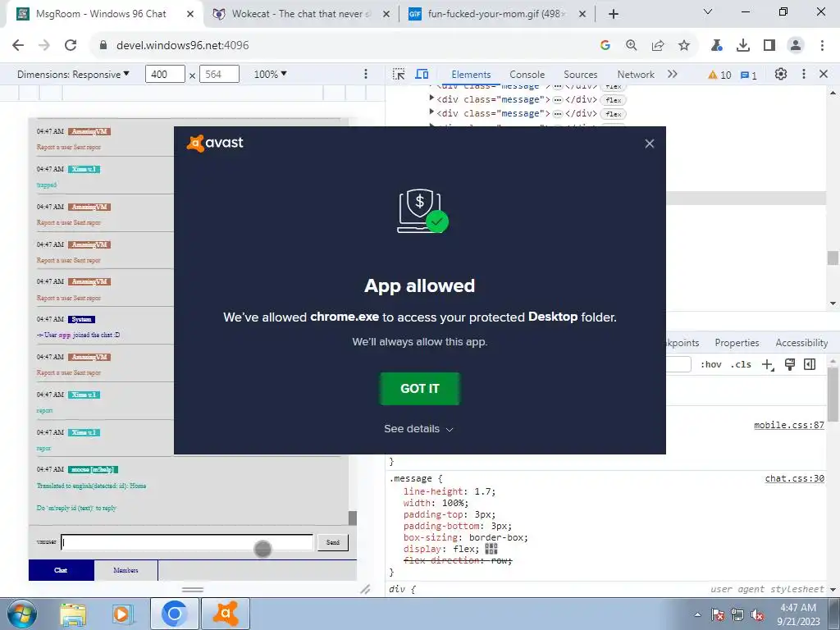
Task: Click the Send button in the chat
Action: (x=333, y=542)
